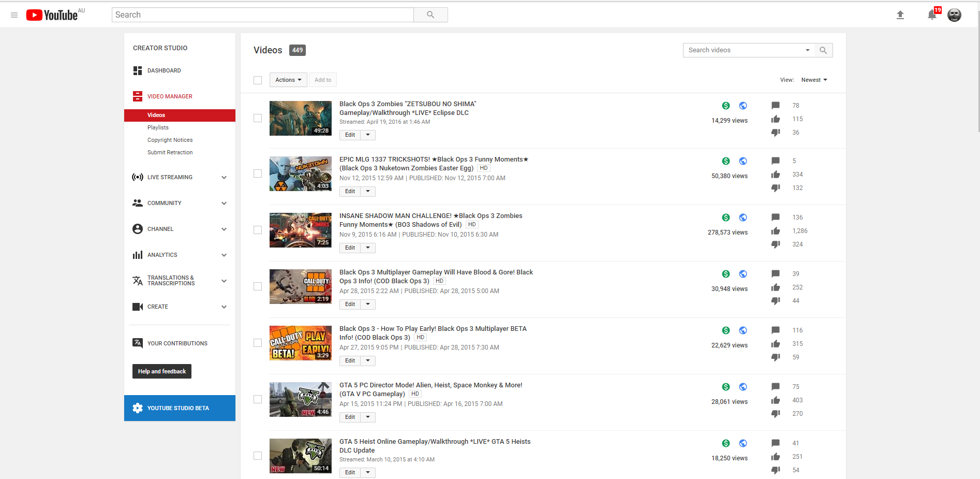Open Submit Retraction in sidebar

170,152
